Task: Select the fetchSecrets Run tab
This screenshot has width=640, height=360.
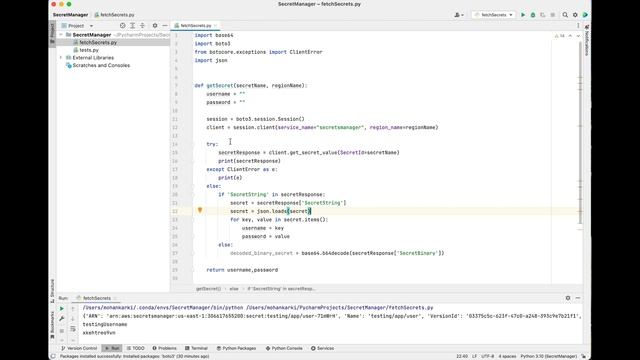Action: click(97, 298)
